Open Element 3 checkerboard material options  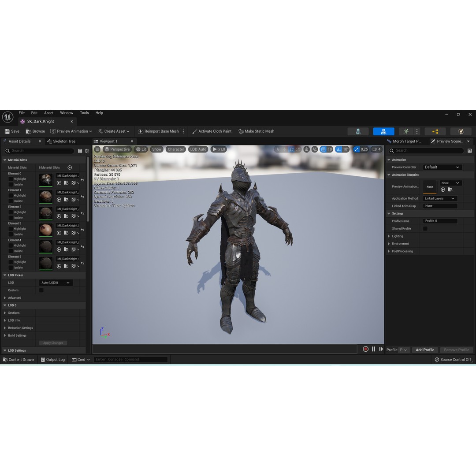pos(74,233)
